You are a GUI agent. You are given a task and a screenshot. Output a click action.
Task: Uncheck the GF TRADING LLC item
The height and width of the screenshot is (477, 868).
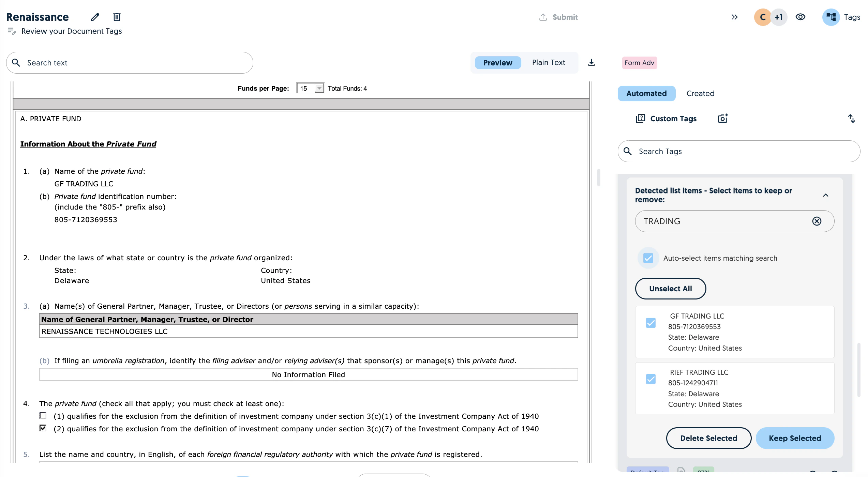[x=651, y=323]
